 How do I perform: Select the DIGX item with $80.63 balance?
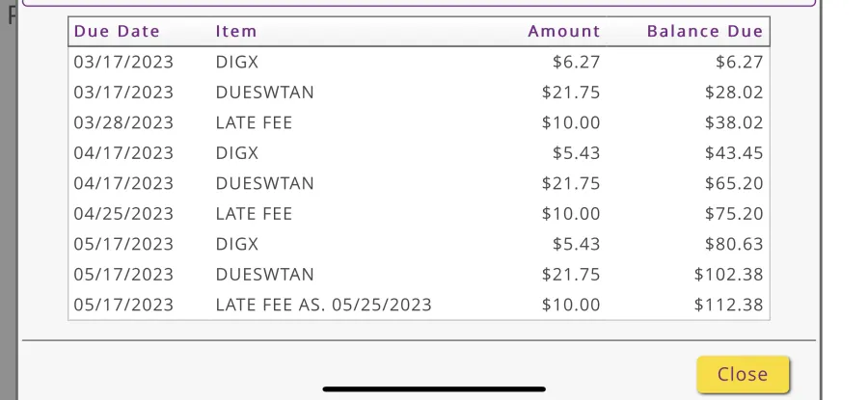[x=237, y=244]
